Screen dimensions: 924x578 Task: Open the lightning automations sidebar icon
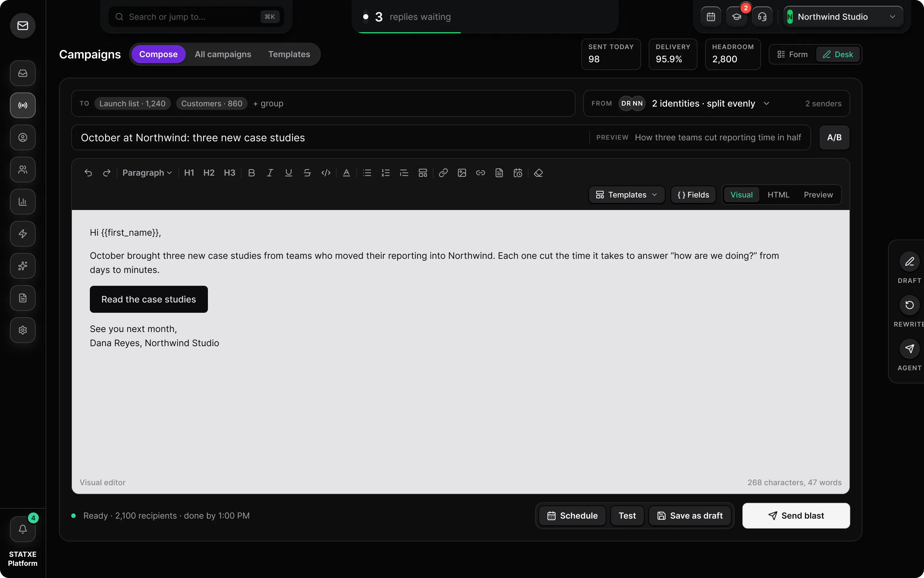click(x=23, y=233)
